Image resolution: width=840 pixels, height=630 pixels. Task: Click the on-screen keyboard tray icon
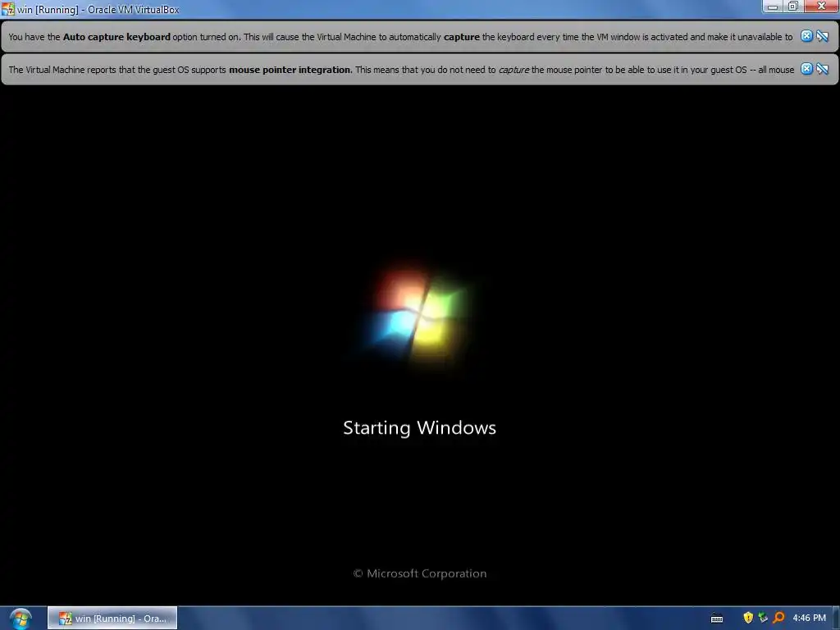[717, 619]
